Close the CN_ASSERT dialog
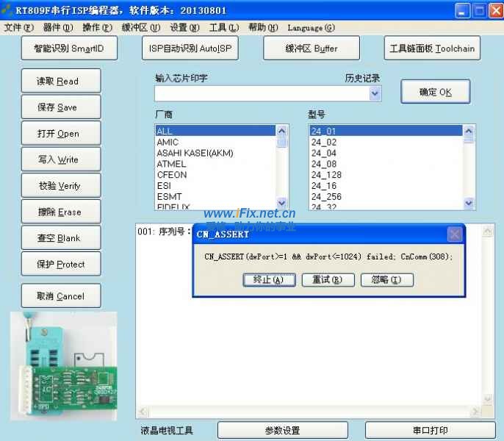Screen dimensions: 504x441 point(455,234)
